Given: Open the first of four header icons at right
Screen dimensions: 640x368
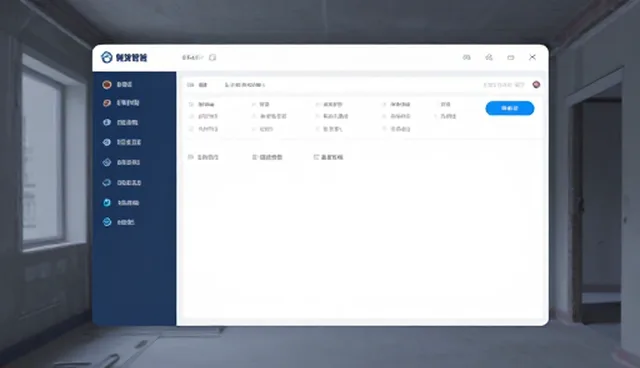Looking at the screenshot, I should pyautogui.click(x=467, y=58).
